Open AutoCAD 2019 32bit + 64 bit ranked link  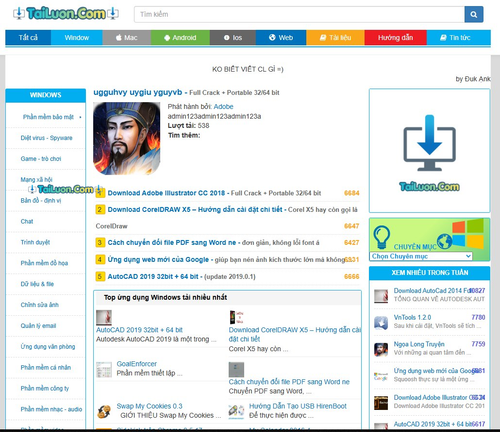(153, 276)
